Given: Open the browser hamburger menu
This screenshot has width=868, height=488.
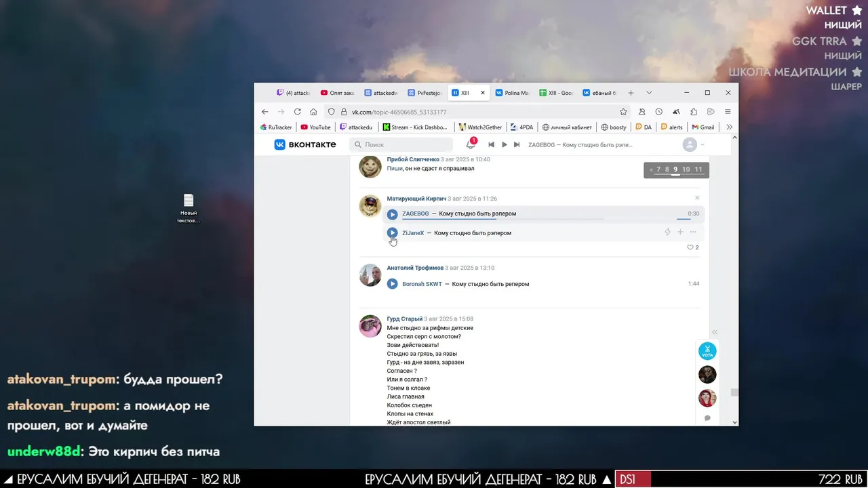Looking at the screenshot, I should coord(728,112).
